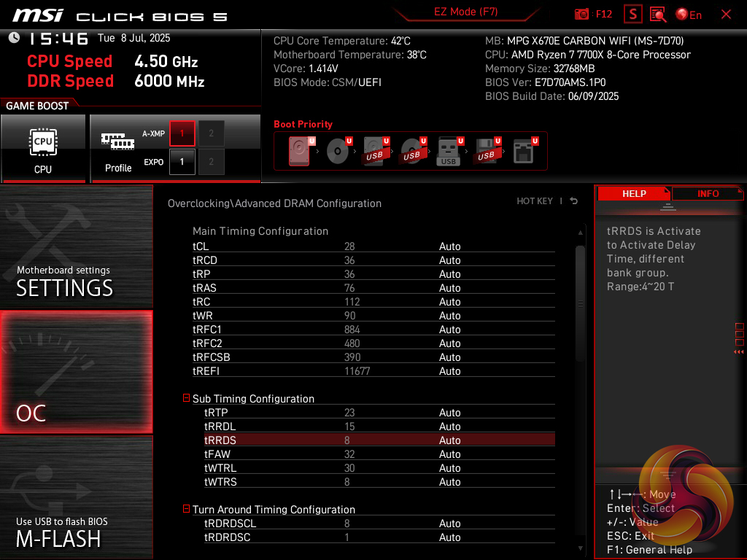The width and height of the screenshot is (747, 560).
Task: Select the USB optical drive boot device icon
Action: 413,151
